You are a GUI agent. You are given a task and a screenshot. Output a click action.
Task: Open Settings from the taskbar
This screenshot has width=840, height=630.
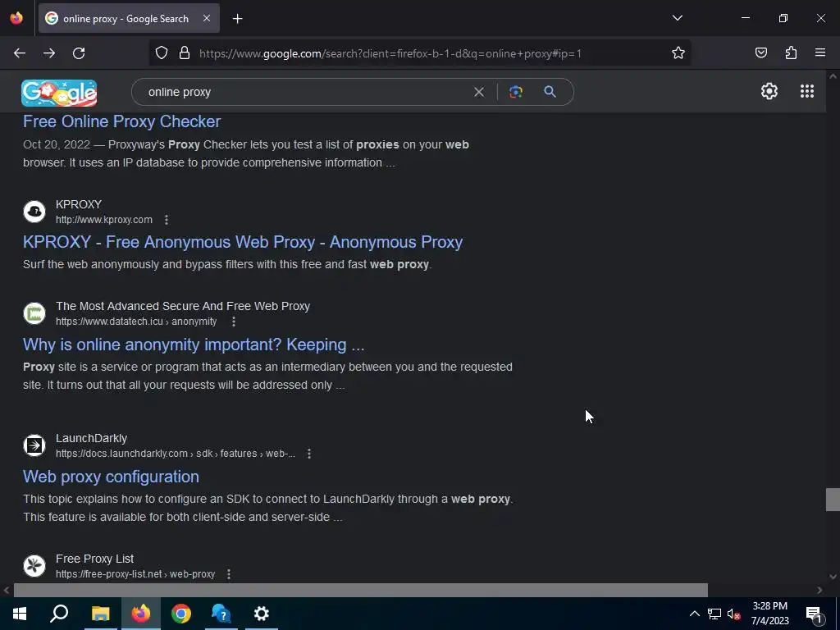pos(262,614)
